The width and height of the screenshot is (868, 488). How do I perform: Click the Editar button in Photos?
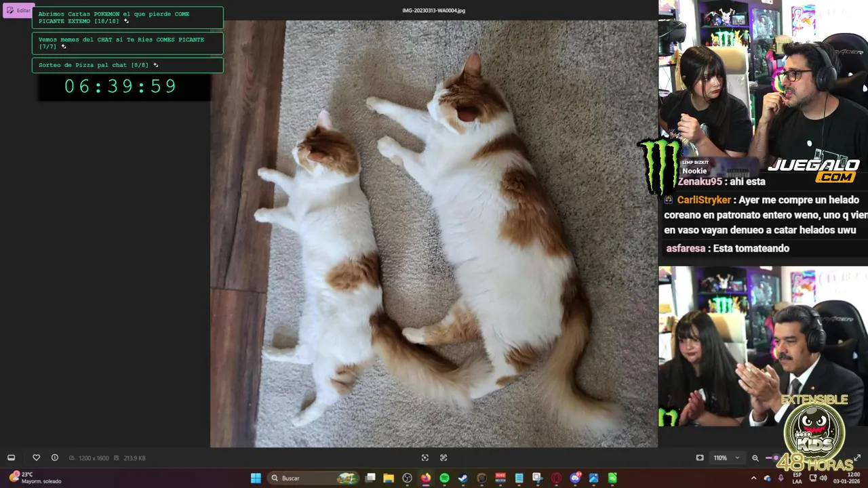click(x=19, y=10)
